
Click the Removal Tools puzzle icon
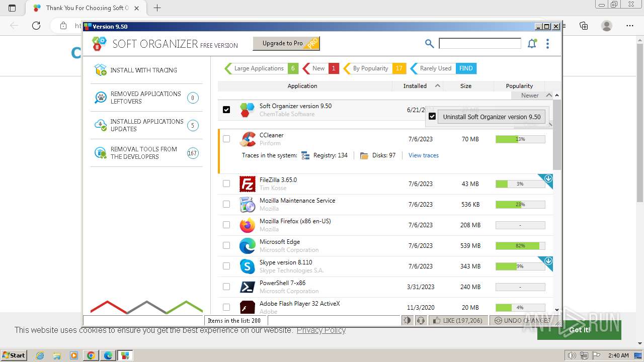[101, 153]
